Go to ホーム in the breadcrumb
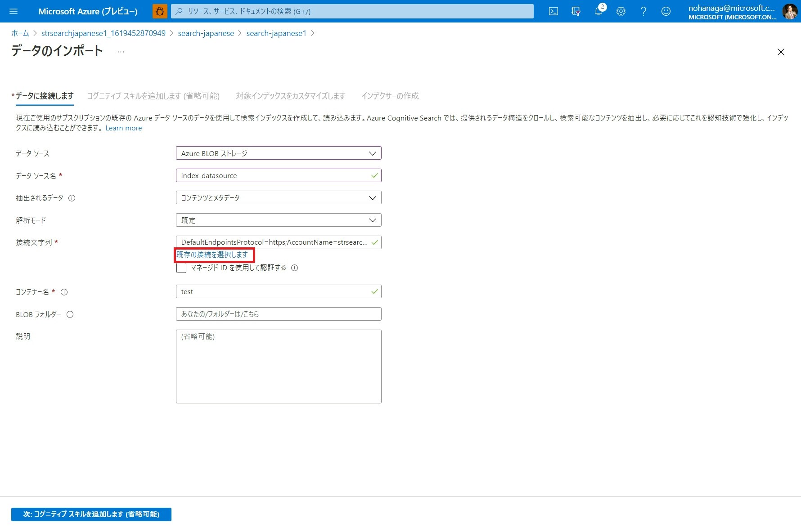 [x=20, y=33]
